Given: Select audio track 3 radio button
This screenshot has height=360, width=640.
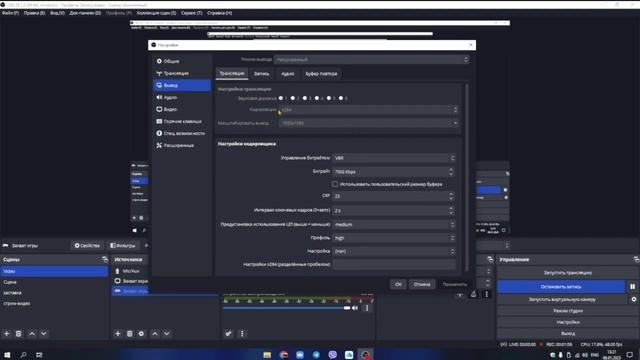Looking at the screenshot, I should (305, 98).
